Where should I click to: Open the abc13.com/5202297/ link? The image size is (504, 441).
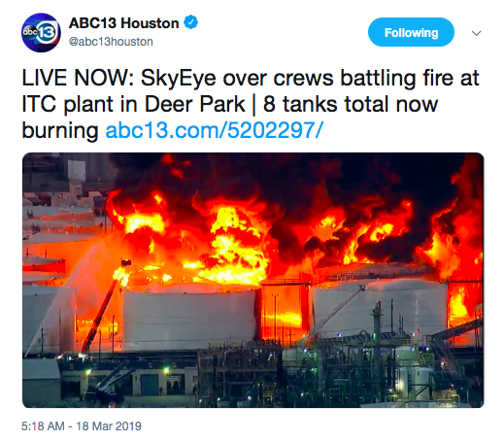pyautogui.click(x=215, y=130)
